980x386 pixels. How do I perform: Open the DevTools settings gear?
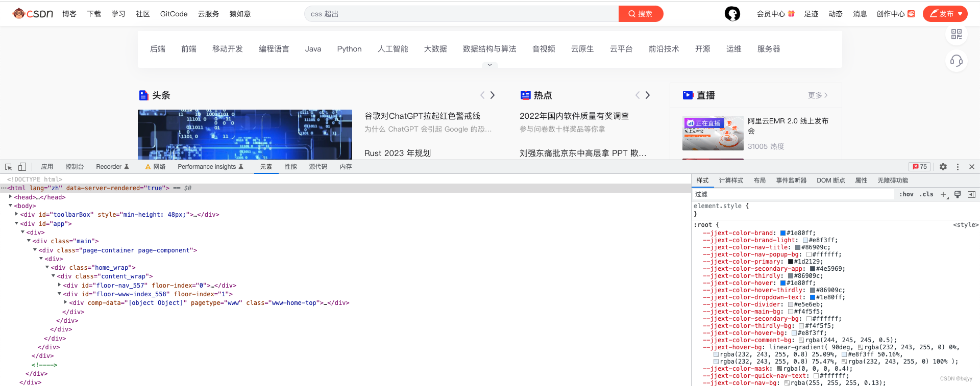(943, 167)
